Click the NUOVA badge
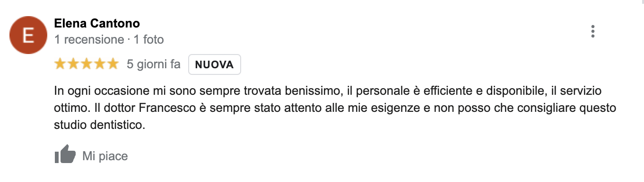This screenshot has height=182, width=644. tap(215, 65)
